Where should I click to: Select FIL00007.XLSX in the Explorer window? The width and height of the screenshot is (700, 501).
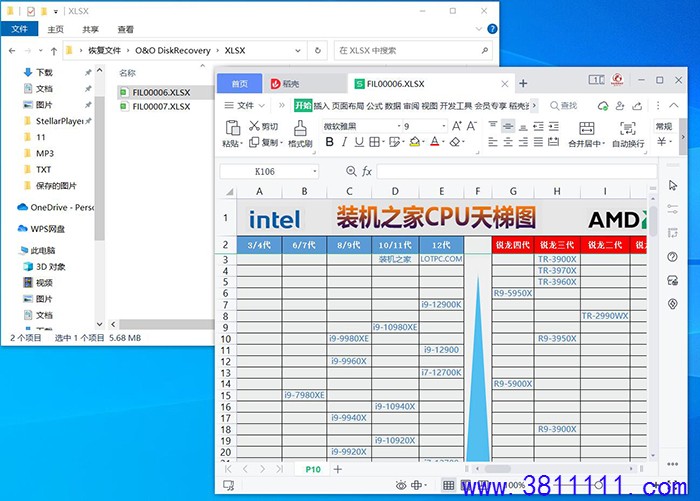[161, 106]
